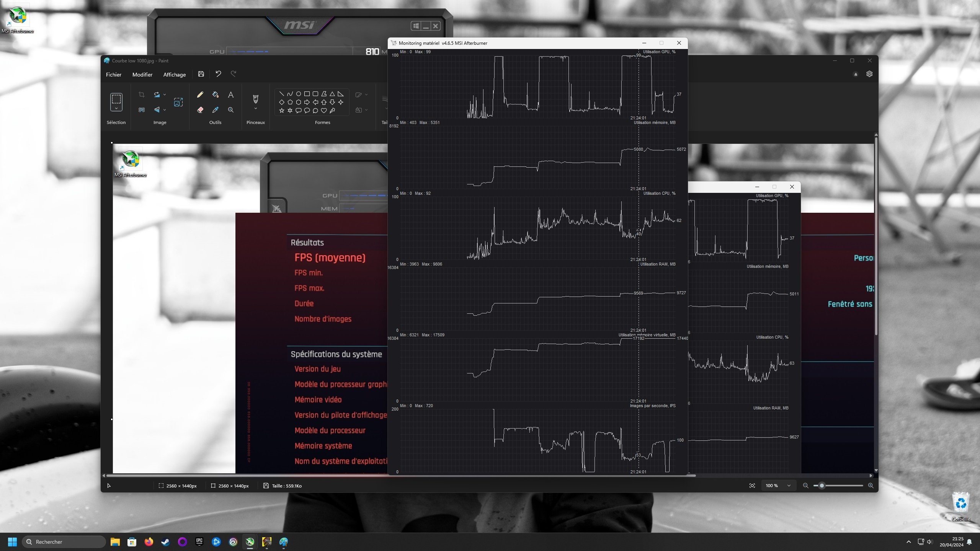Select the Pencil tool in Outils

coord(200,95)
